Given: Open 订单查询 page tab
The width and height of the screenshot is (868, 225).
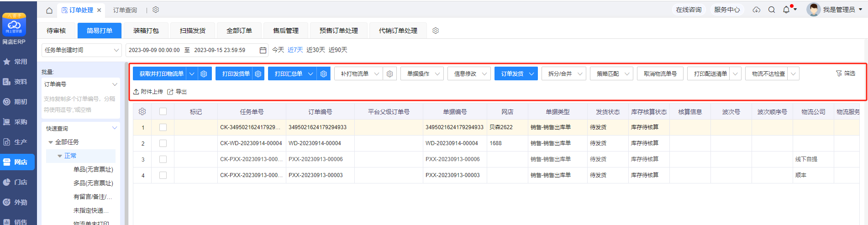Looking at the screenshot, I should coord(125,10).
